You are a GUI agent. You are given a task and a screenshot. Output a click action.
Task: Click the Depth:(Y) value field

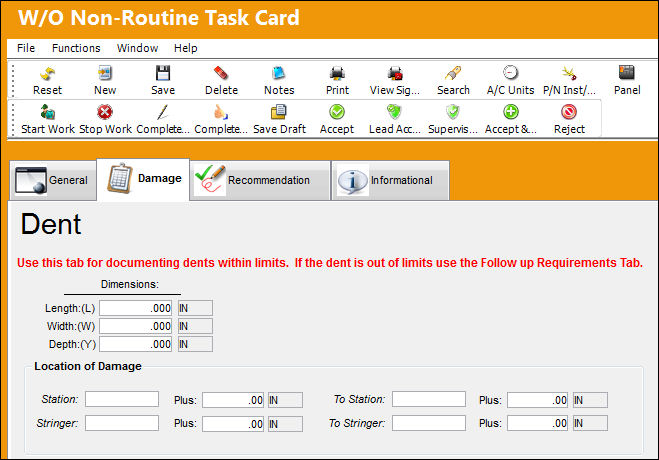[x=135, y=344]
